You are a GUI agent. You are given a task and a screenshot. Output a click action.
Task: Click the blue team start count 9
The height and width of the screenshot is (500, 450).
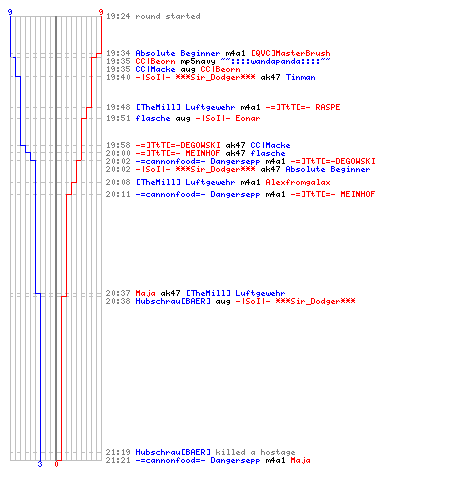[x=10, y=12]
